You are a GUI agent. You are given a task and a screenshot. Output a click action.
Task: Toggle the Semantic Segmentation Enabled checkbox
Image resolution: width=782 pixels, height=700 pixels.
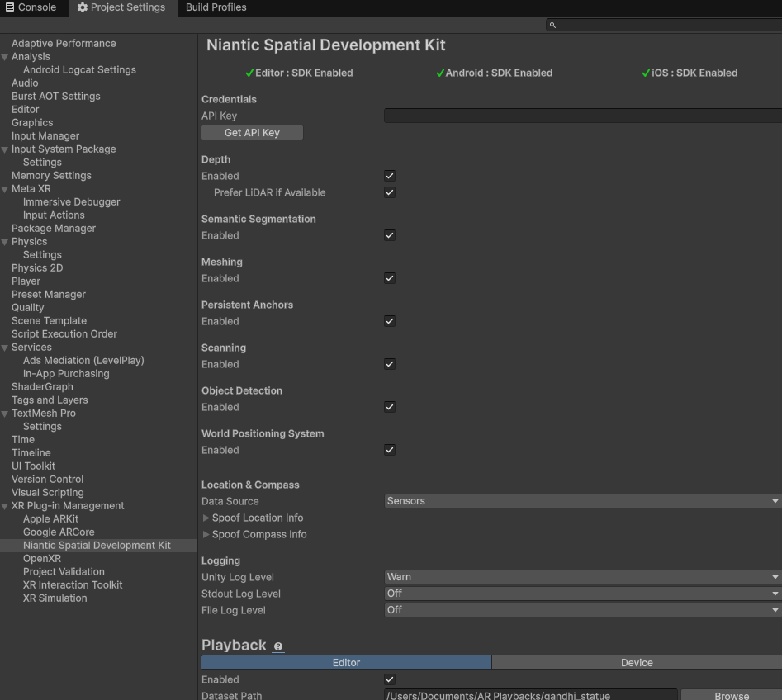pos(389,235)
